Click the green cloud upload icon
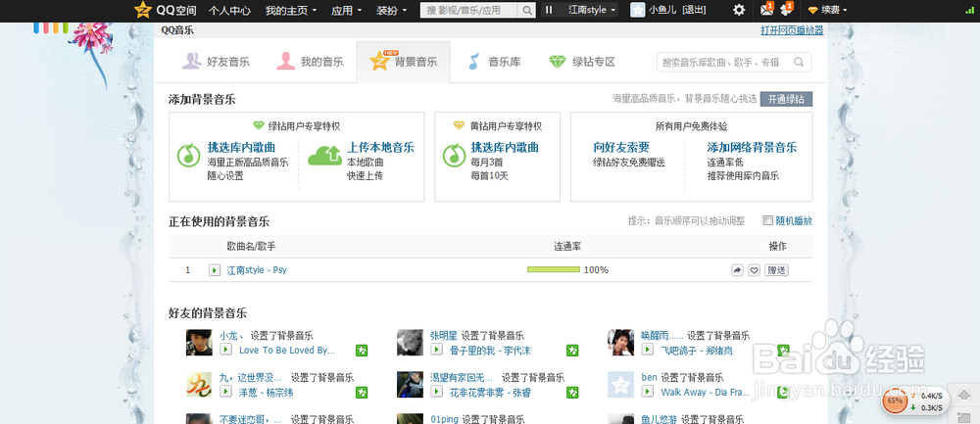 tap(324, 155)
